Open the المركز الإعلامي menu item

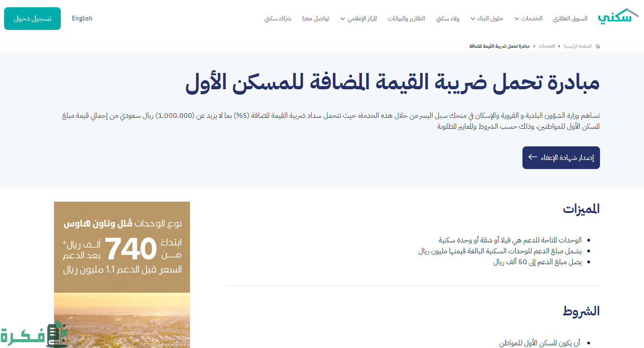coord(362,19)
